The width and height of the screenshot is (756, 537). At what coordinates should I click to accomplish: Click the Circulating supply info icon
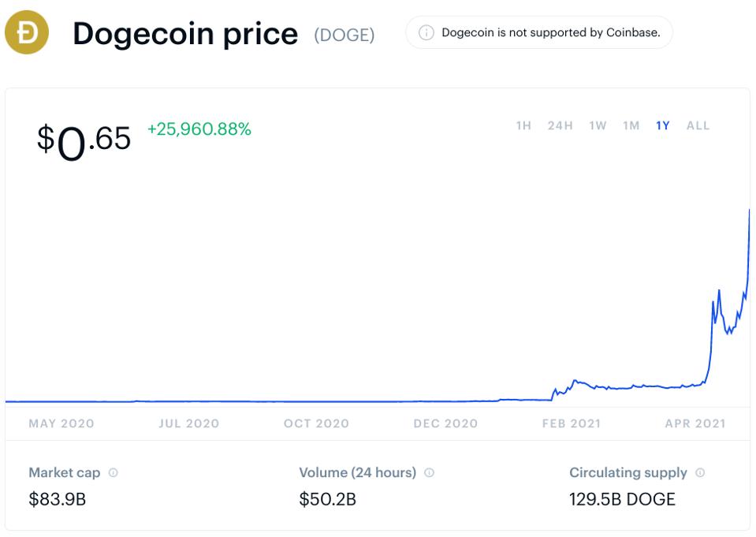pos(700,473)
